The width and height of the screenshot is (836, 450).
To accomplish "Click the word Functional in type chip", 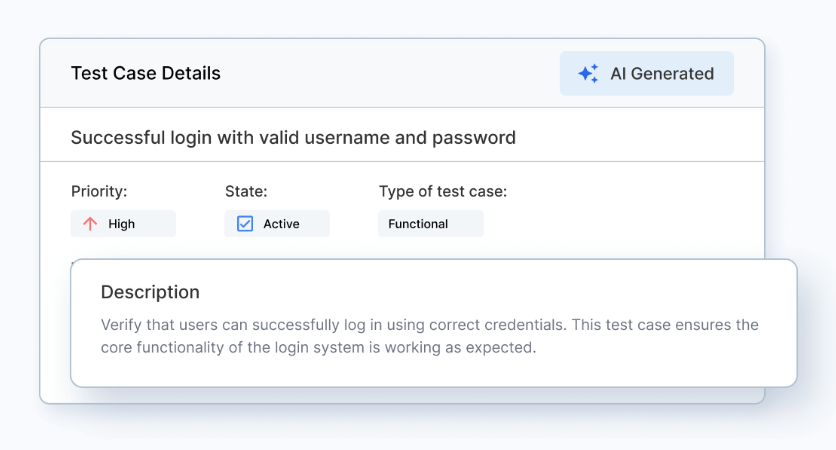I will pos(418,224).
